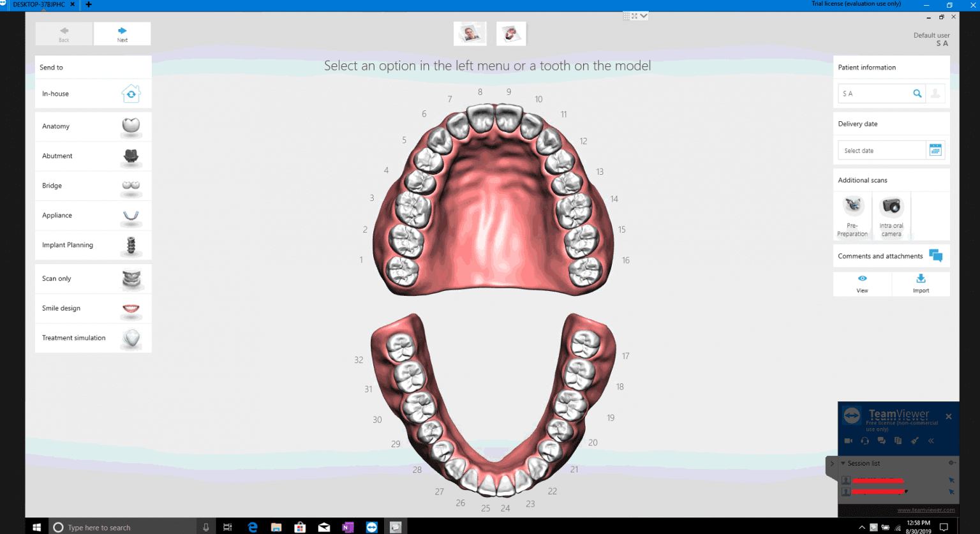Screen dimensions: 980x534
Task: Click inside the Select date field
Action: point(882,149)
